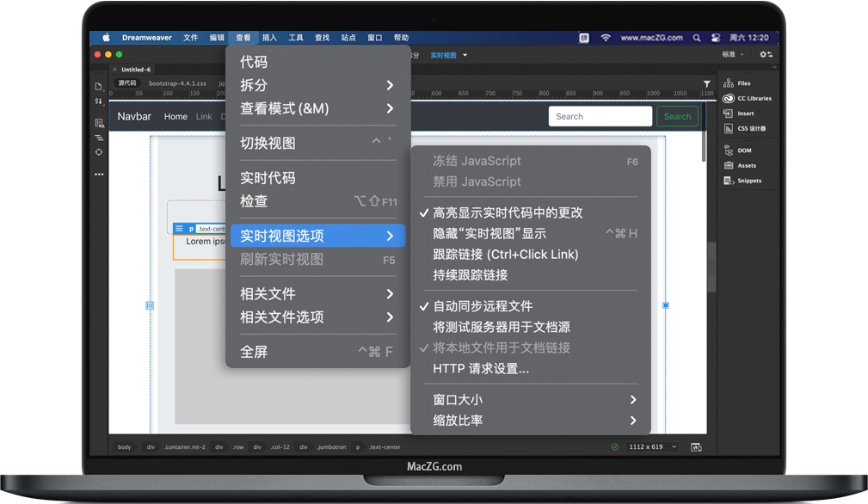Select 全屏 menu item

click(x=317, y=352)
